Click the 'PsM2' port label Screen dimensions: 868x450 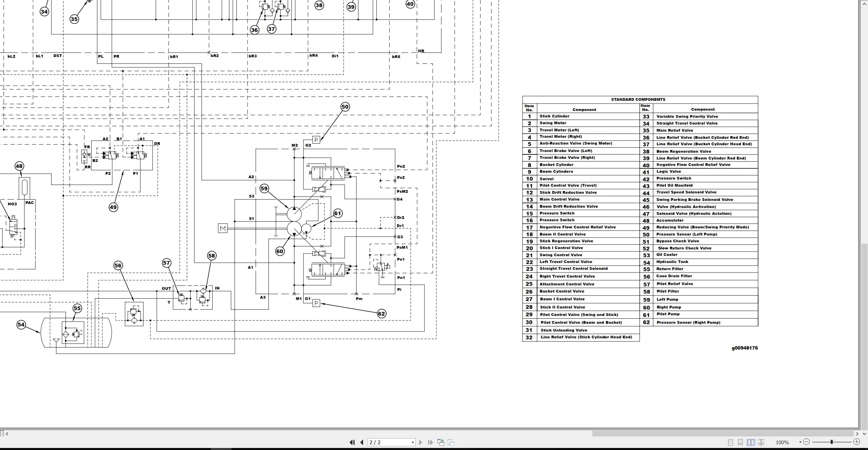402,191
